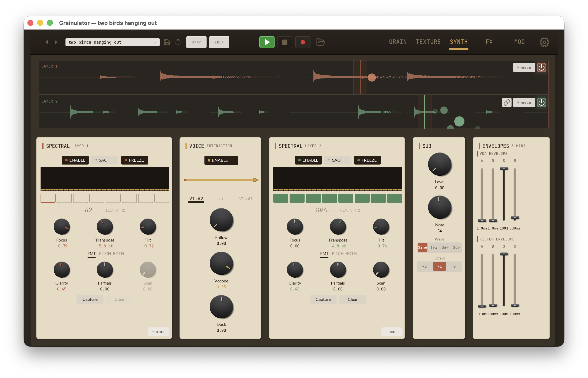Click the revert preset icon
This screenshot has height=378, width=588.
coord(178,42)
